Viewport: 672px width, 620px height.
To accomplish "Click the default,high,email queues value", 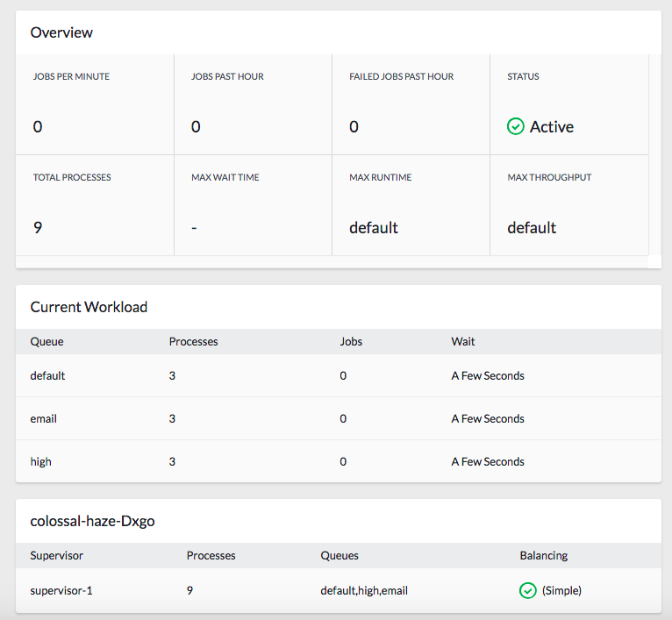I will click(364, 591).
